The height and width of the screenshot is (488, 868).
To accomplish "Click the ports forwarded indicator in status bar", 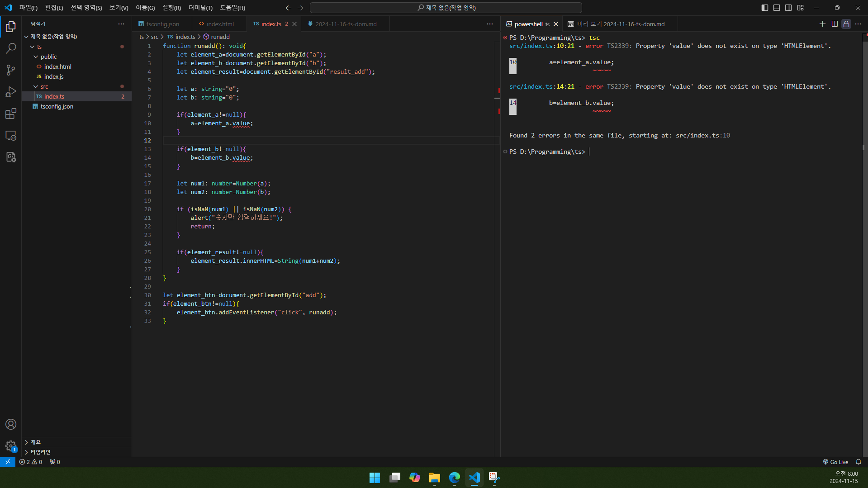I will coord(55,462).
